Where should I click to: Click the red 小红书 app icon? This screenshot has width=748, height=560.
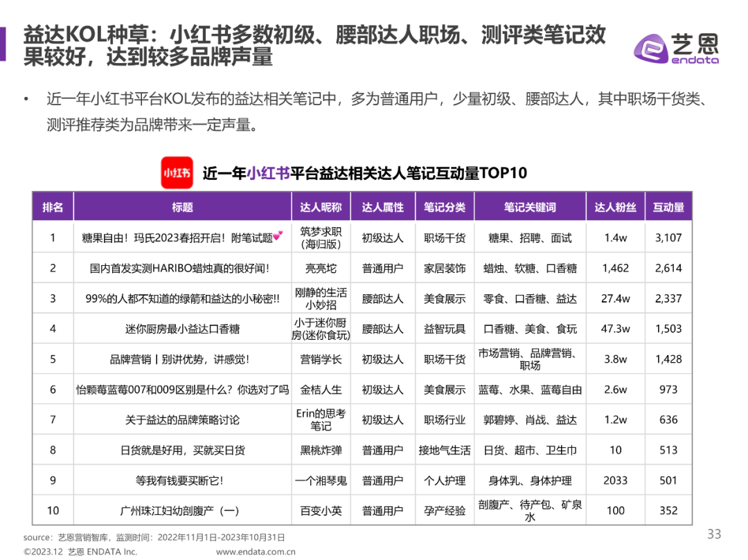tap(177, 172)
